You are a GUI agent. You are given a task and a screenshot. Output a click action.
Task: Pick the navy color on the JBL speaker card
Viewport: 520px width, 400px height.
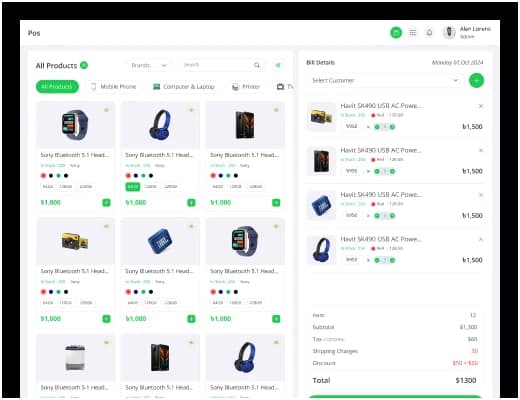point(136,292)
